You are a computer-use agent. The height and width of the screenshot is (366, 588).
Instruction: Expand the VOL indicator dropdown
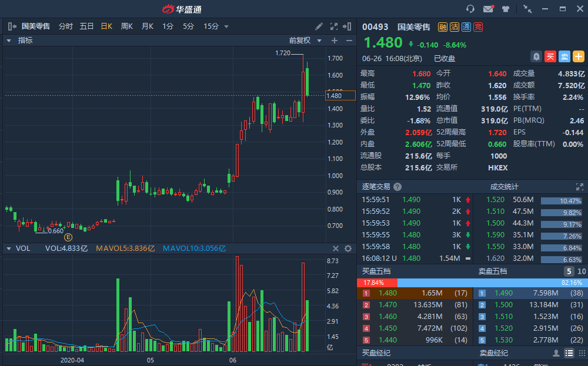pyautogui.click(x=9, y=249)
